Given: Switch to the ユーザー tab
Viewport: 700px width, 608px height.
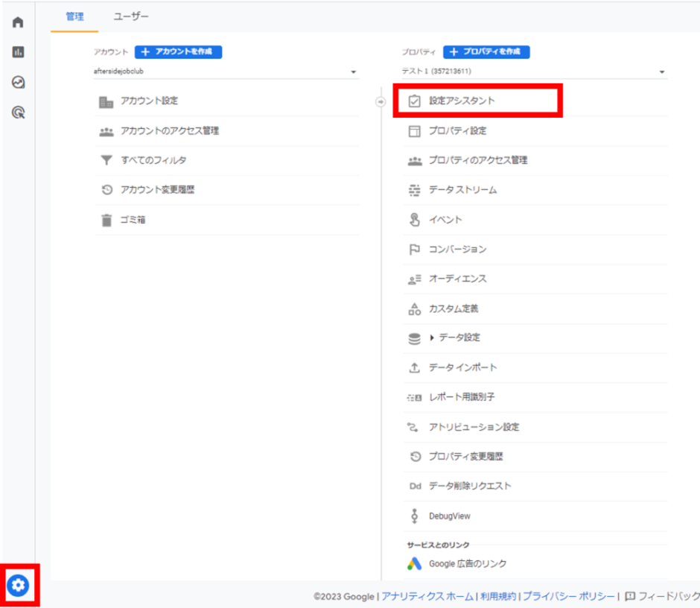Looking at the screenshot, I should (131, 16).
